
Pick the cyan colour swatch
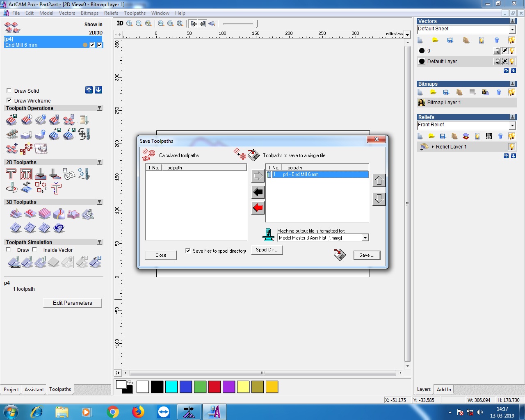[x=171, y=387]
